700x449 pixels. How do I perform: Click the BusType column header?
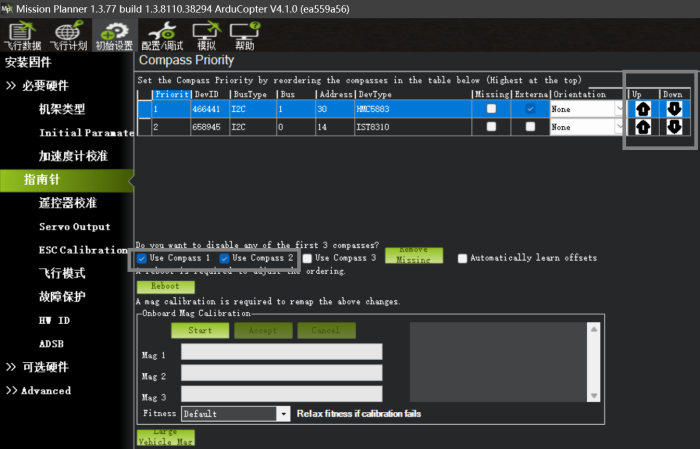point(253,94)
